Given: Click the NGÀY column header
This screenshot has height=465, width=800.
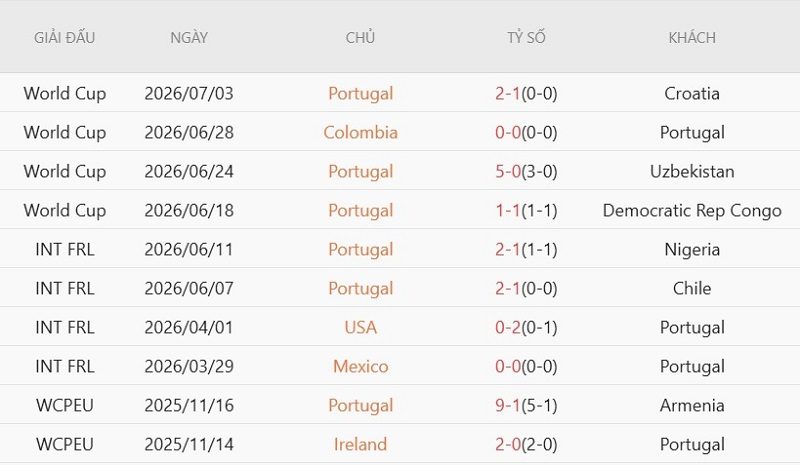Looking at the screenshot, I should point(189,38).
